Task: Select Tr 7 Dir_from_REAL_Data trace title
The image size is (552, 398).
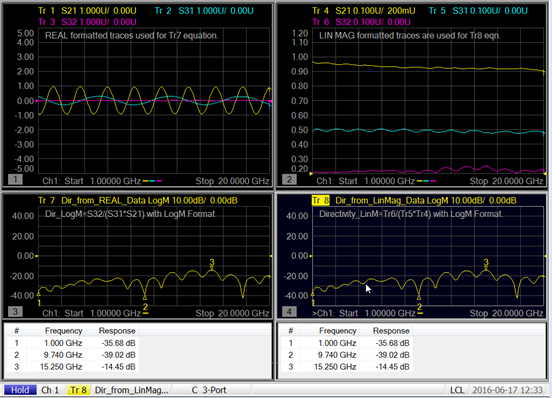Action: coord(138,201)
